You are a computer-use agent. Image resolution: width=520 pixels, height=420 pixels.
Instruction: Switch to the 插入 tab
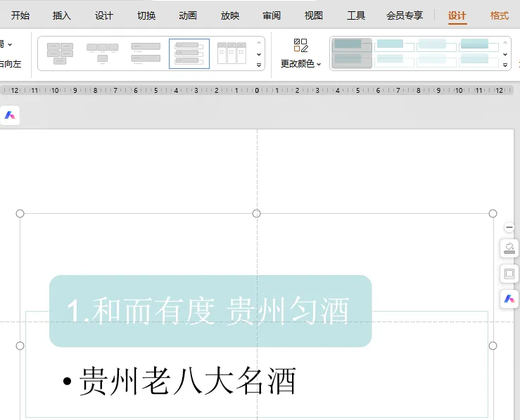(x=62, y=15)
